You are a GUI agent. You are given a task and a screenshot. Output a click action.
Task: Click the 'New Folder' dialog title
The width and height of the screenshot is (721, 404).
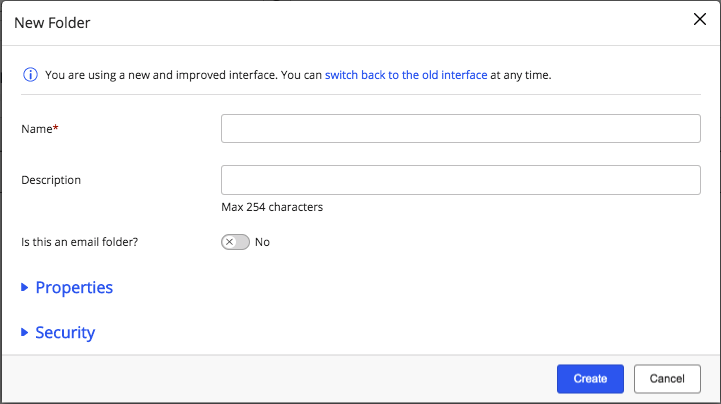pyautogui.click(x=52, y=23)
